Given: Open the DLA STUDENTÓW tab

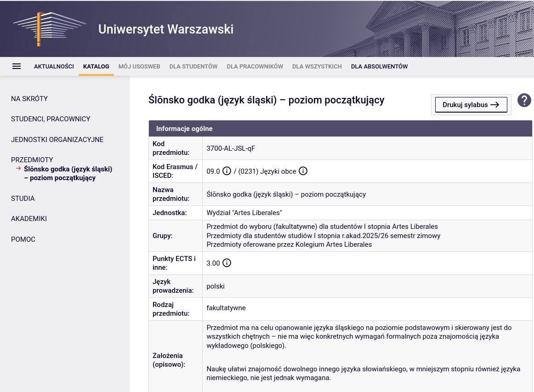Looking at the screenshot, I should point(193,67).
